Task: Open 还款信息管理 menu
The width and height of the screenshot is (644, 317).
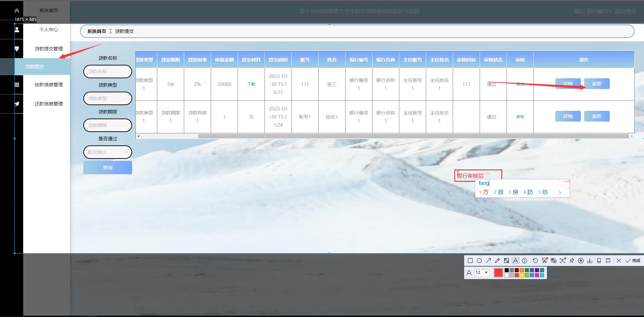Action: 49,104
